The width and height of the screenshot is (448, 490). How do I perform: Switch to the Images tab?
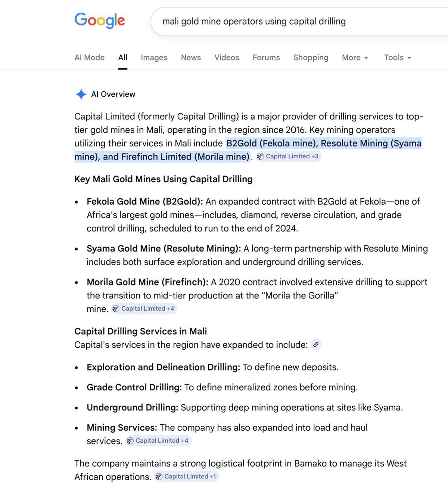click(154, 58)
